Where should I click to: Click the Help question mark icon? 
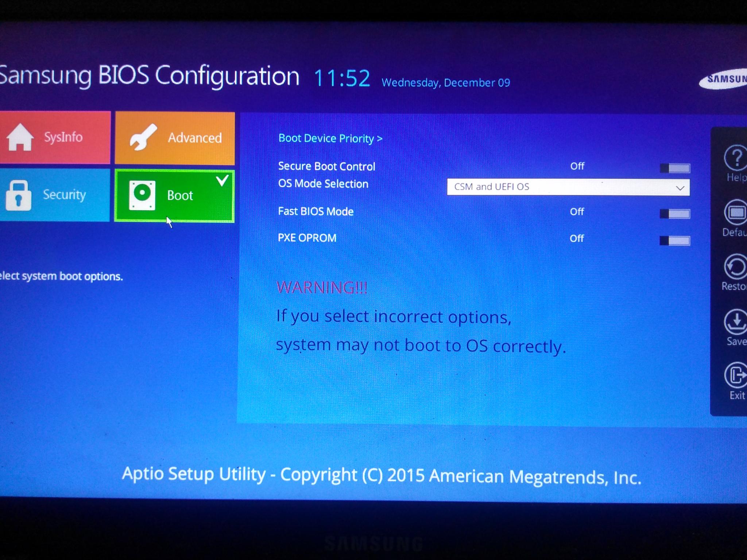pyautogui.click(x=735, y=158)
